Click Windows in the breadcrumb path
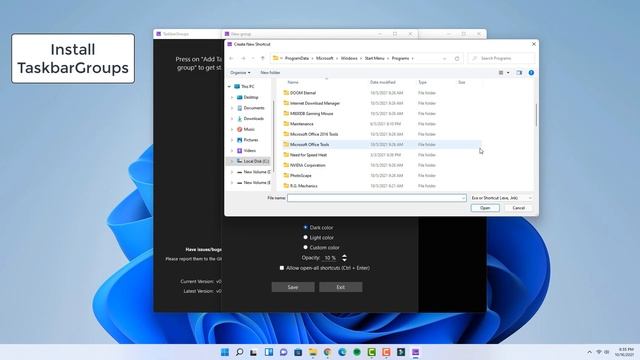The image size is (640, 360). click(x=349, y=58)
